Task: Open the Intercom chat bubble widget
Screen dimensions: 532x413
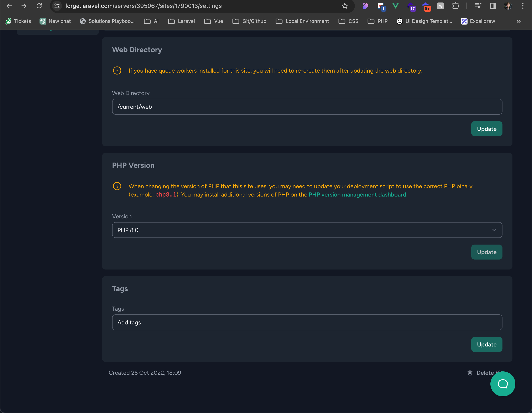Action: pos(502,384)
